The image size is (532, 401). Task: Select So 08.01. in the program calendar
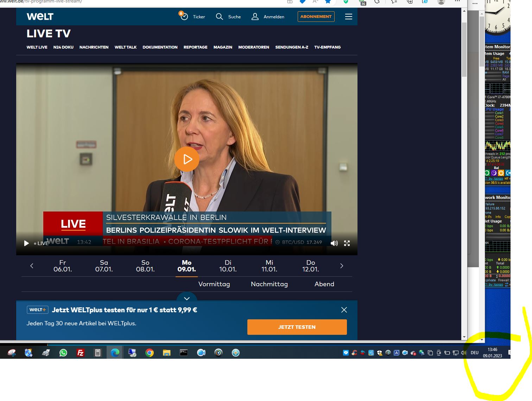(145, 266)
